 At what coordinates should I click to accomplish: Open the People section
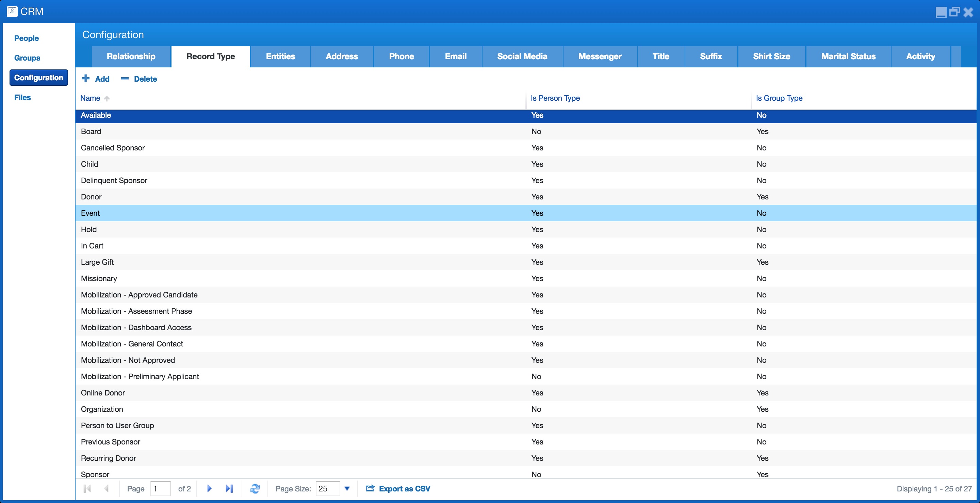[x=26, y=38]
